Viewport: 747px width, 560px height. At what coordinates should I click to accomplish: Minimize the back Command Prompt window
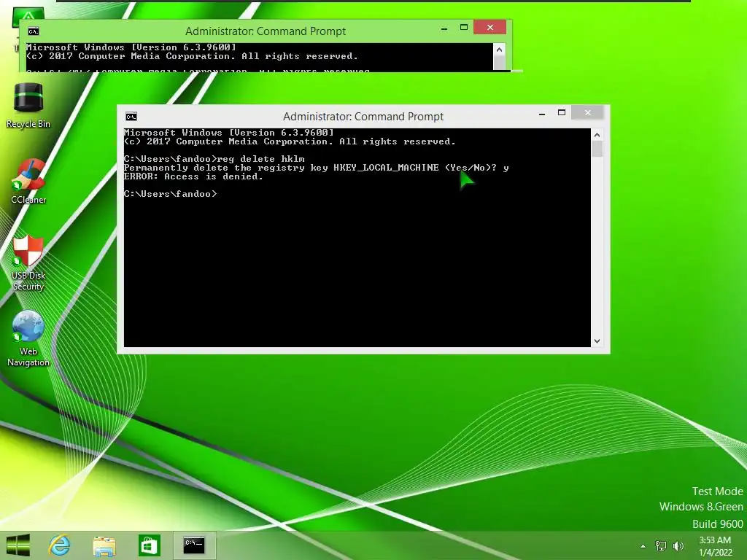444,28
